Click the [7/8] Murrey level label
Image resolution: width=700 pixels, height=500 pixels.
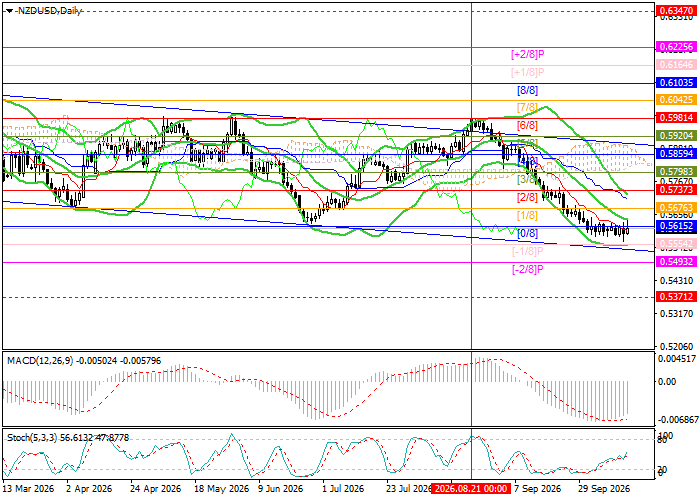[x=527, y=108]
